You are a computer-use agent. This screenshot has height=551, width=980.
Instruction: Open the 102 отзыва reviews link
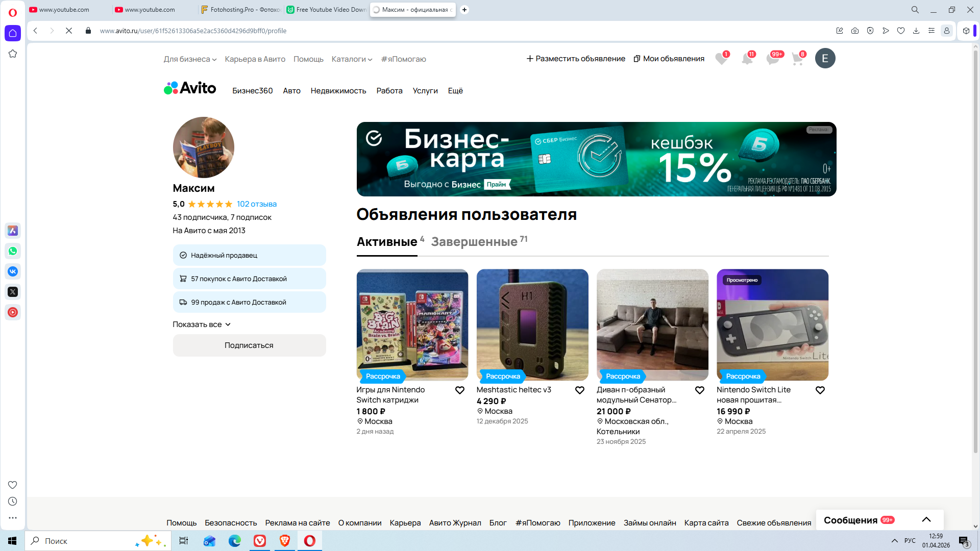(256, 204)
